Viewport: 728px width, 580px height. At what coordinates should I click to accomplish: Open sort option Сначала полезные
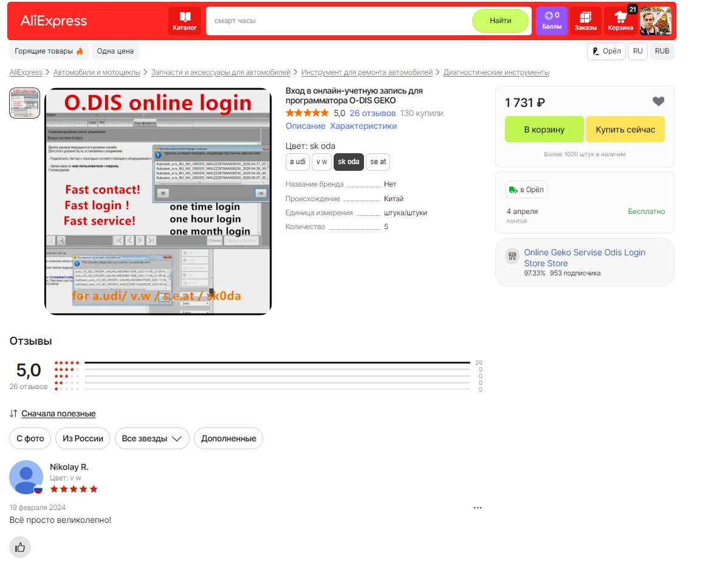click(x=58, y=414)
